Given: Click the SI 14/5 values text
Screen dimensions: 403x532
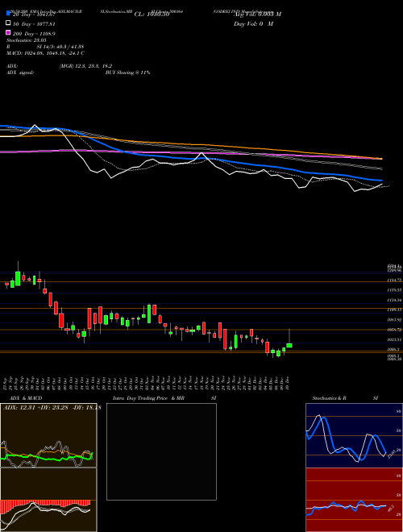Looking at the screenshot, I should (60, 47).
